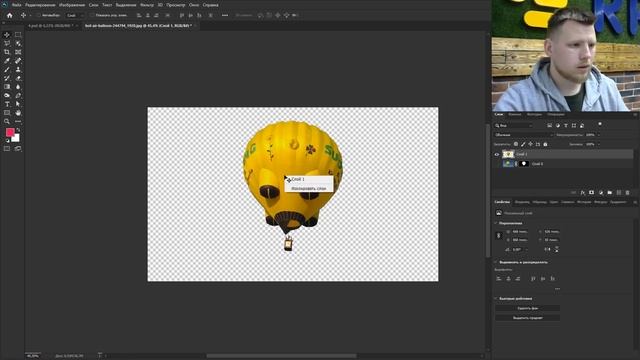This screenshot has width=640, height=360.
Task: Add a layer mask from Layers panel bottom
Action: click(x=591, y=193)
